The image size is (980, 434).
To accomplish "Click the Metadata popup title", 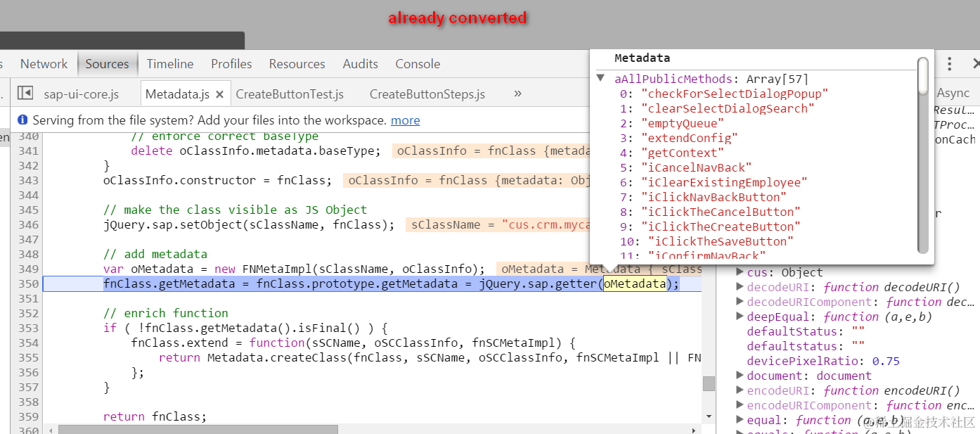I will click(642, 58).
